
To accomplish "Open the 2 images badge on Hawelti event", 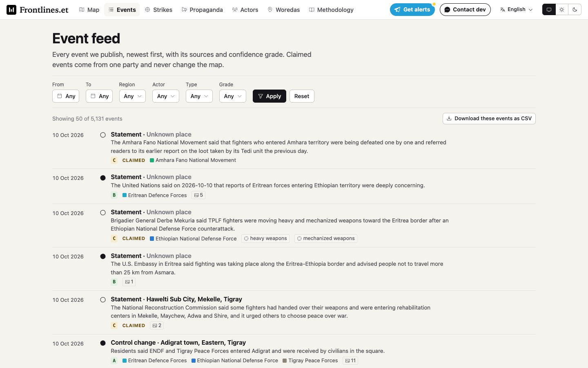I will pyautogui.click(x=157, y=325).
